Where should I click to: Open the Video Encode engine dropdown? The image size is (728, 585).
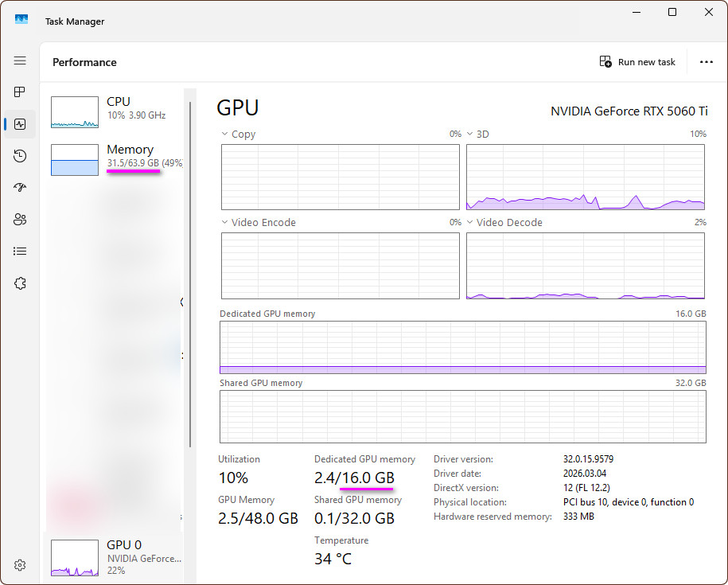tap(224, 222)
